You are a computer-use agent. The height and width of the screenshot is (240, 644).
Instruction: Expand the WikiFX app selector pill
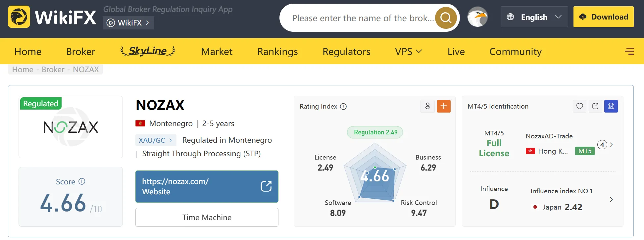tap(128, 23)
